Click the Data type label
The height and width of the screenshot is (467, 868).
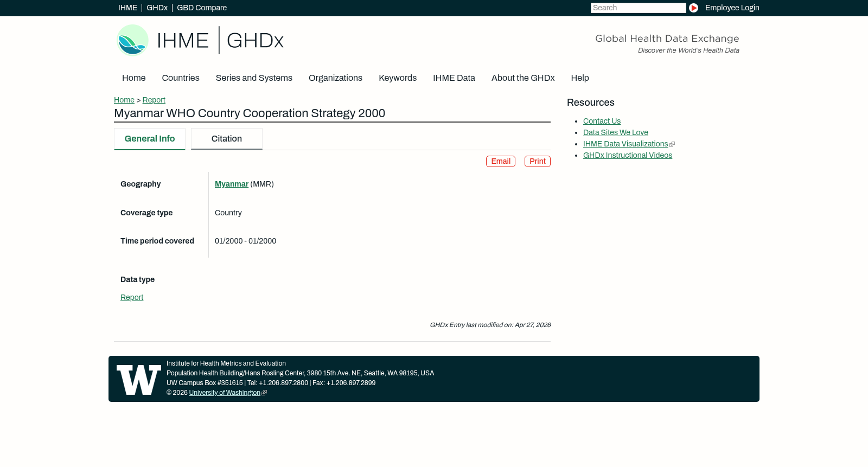click(137, 280)
